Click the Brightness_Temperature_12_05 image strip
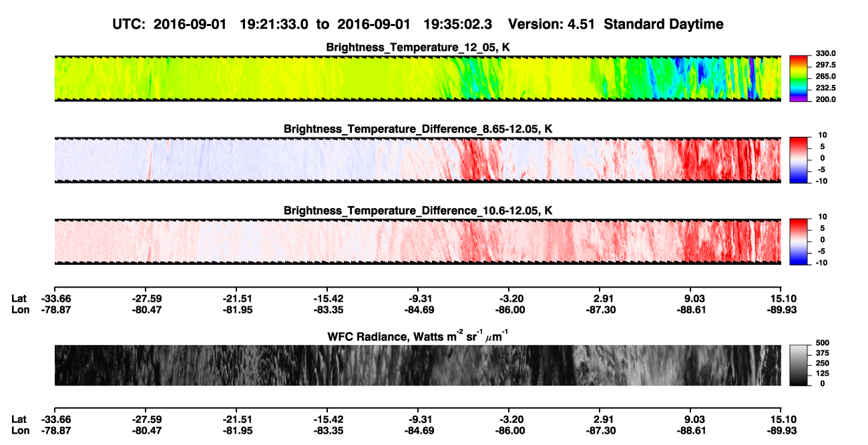The height and width of the screenshot is (445, 868). tap(417, 78)
